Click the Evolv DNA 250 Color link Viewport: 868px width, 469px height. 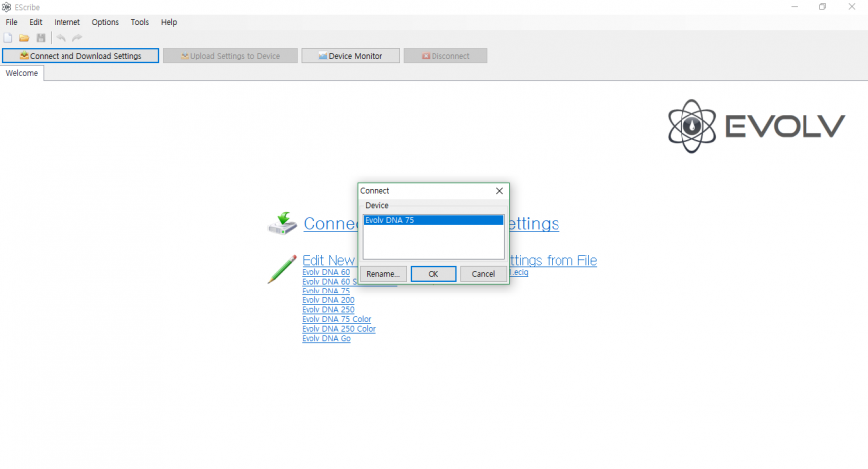coord(339,329)
